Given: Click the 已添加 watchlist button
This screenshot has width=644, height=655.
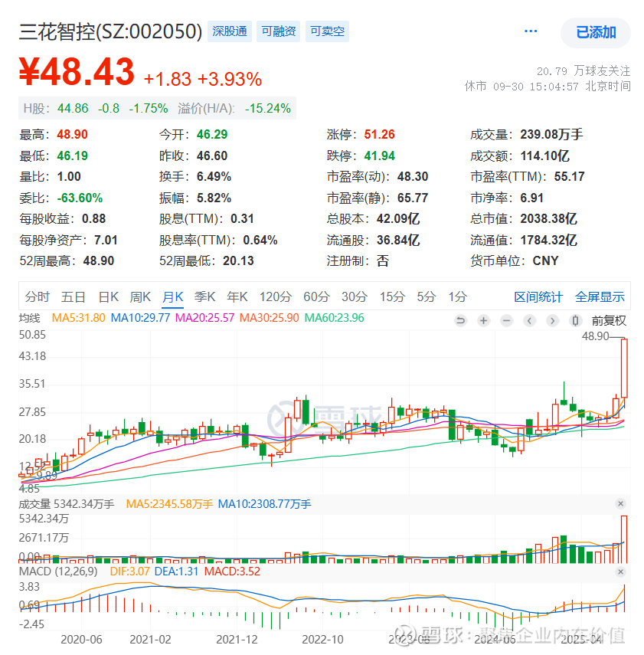Looking at the screenshot, I should click(596, 33).
